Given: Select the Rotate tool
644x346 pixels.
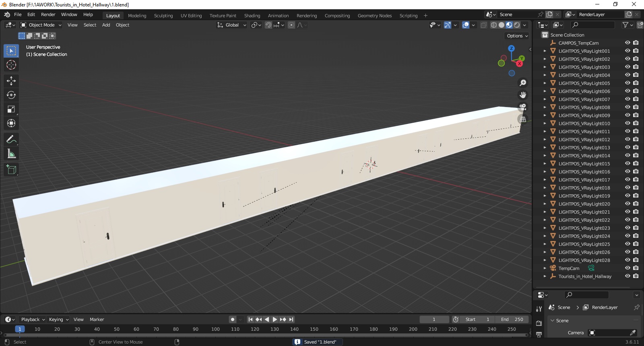Looking at the screenshot, I should [x=11, y=95].
